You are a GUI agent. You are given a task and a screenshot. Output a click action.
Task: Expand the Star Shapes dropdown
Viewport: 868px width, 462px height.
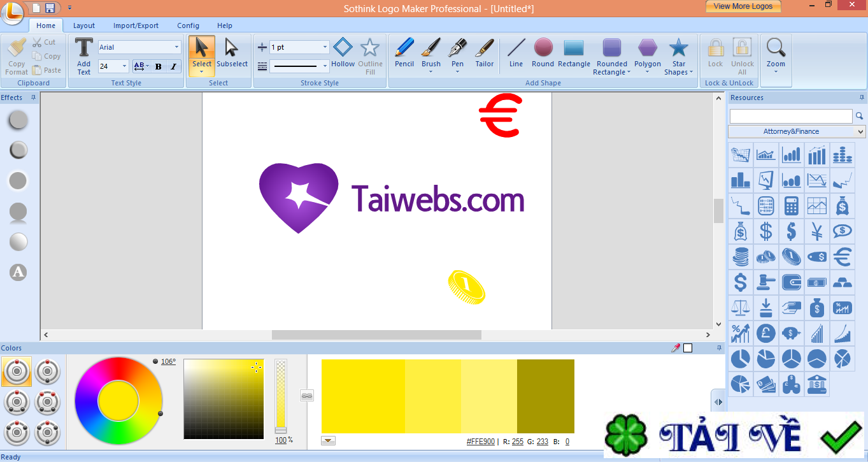691,72
